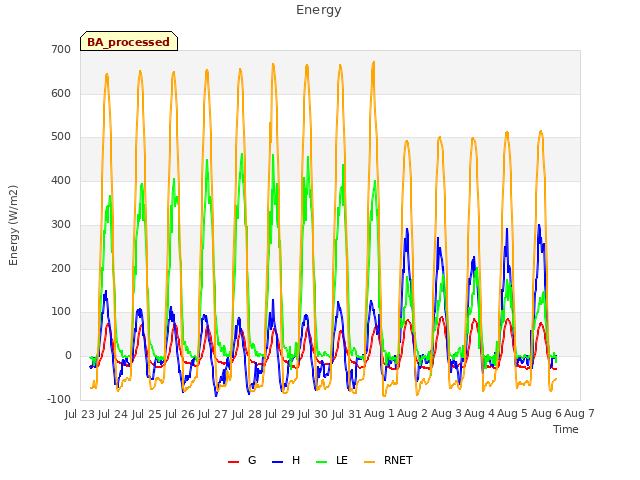Click the green LE legend swatch
This screenshot has height=480, width=640.
pos(322,462)
